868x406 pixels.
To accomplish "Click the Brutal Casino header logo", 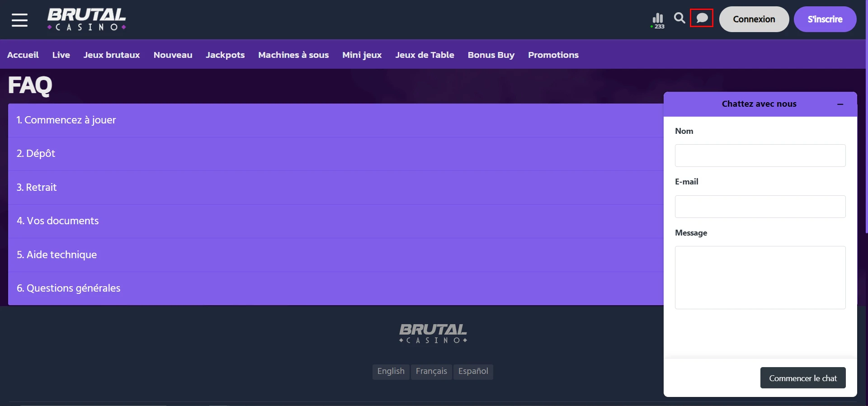I will click(x=87, y=19).
